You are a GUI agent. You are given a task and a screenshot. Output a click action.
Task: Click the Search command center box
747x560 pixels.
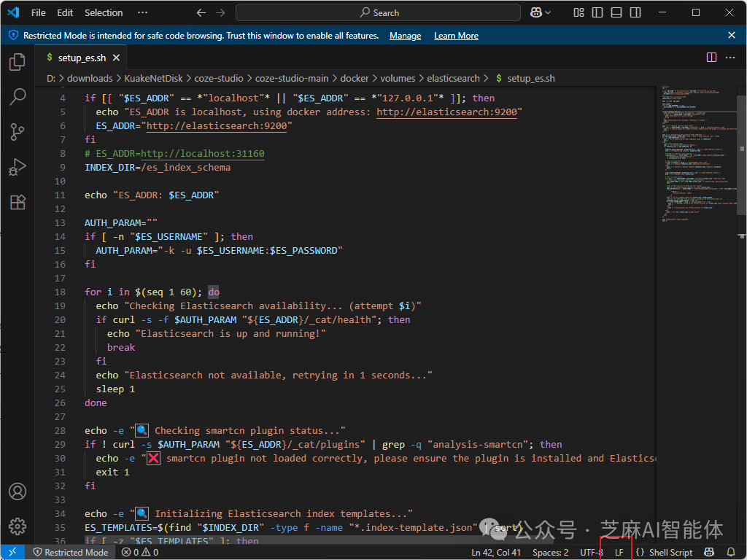tap(378, 13)
